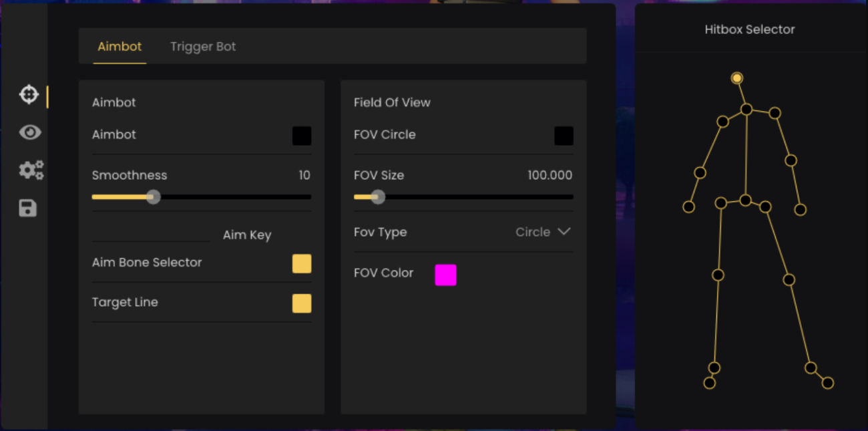Switch to the Aimbot tab
Viewport: 868px width, 431px height.
(120, 47)
